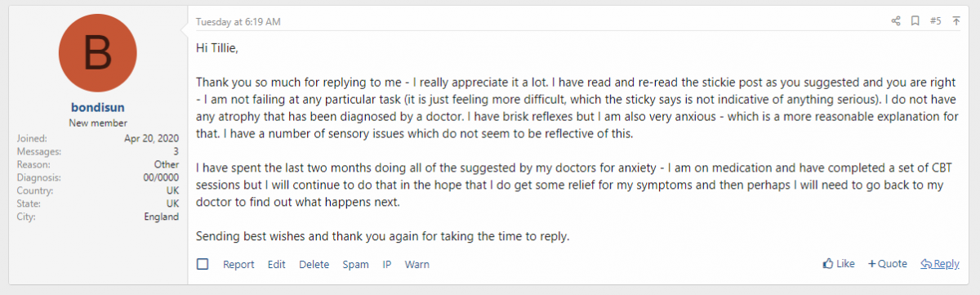Open the bondisun username profile link
980x295 pixels.
click(97, 107)
